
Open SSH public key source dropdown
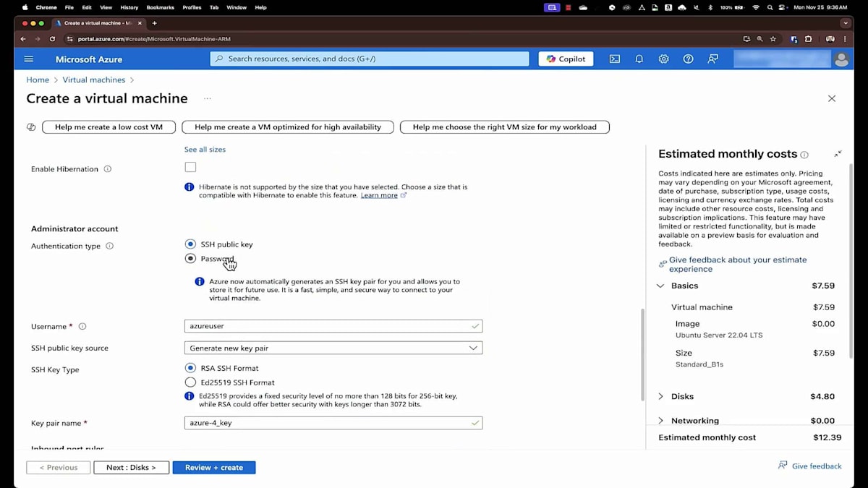click(333, 348)
